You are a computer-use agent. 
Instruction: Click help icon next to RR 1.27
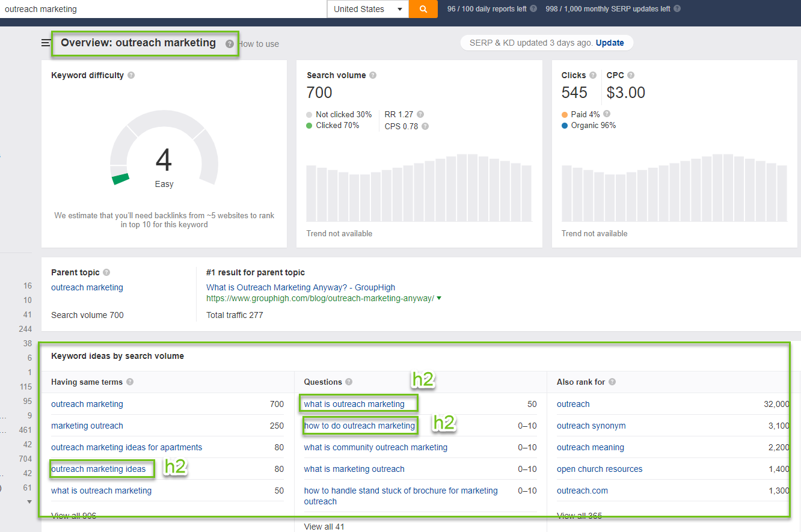point(420,114)
